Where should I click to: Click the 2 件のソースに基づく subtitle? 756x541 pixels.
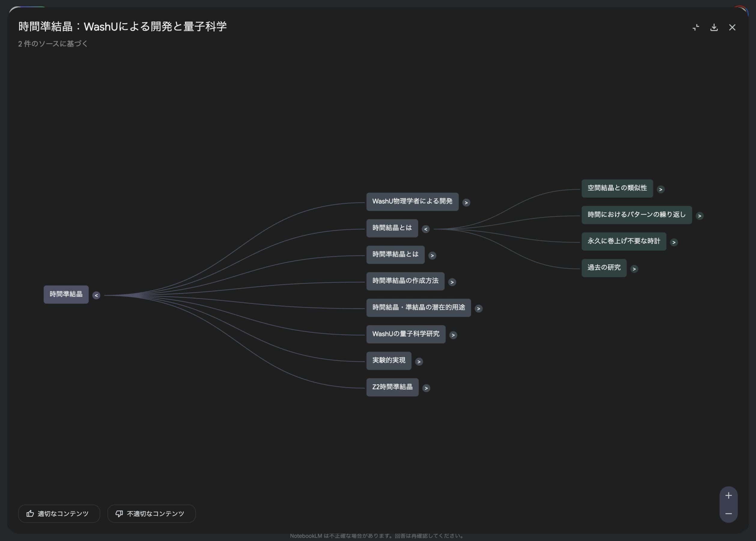[x=53, y=44]
